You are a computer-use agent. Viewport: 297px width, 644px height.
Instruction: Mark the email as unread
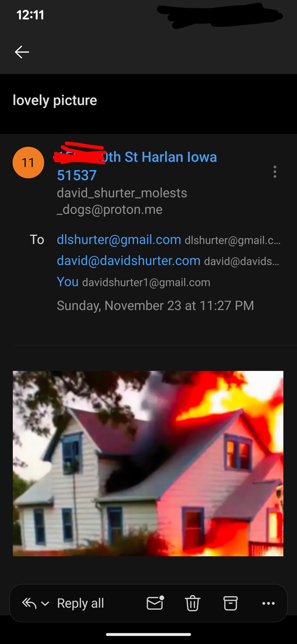[155, 603]
